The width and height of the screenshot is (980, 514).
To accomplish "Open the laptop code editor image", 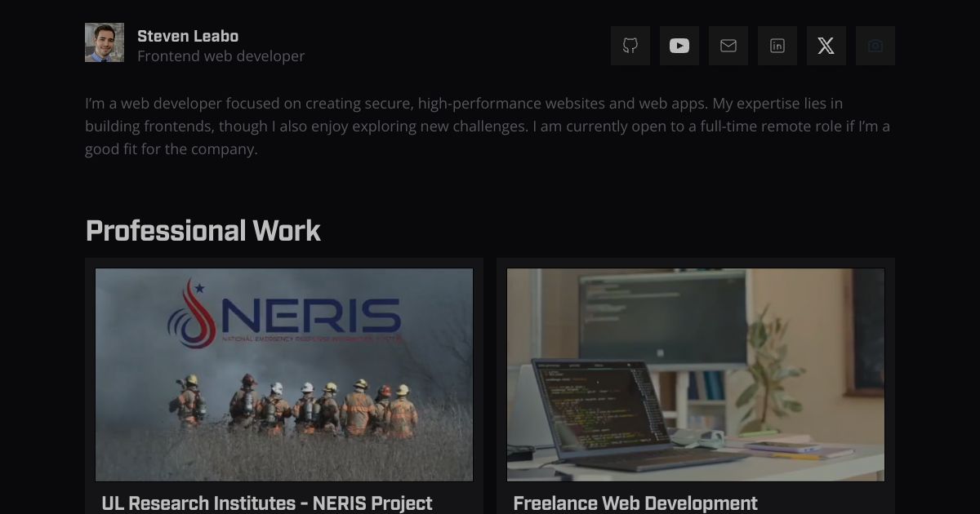I will click(x=696, y=374).
